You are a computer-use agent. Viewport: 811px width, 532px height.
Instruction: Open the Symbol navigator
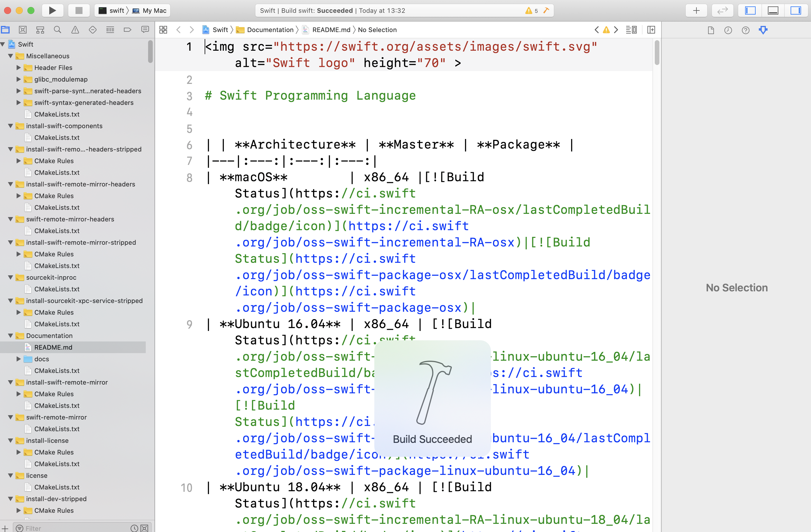pos(40,30)
